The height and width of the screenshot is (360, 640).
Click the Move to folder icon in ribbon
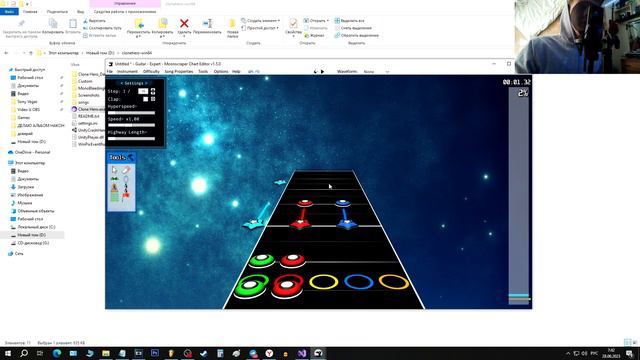point(139,24)
